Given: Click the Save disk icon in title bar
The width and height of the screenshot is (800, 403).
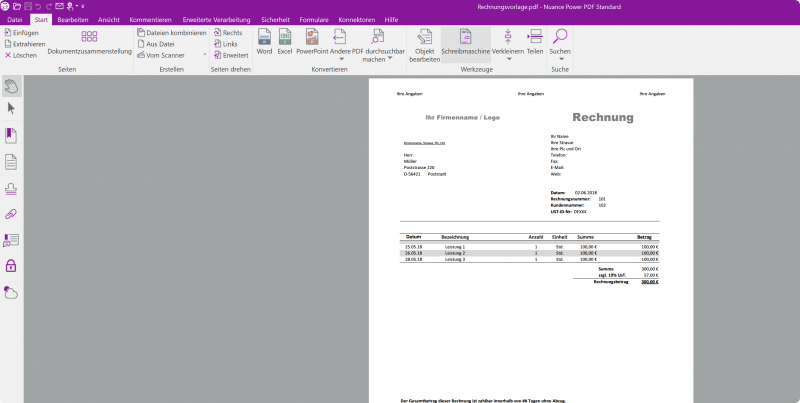Looking at the screenshot, I should coord(28,7).
